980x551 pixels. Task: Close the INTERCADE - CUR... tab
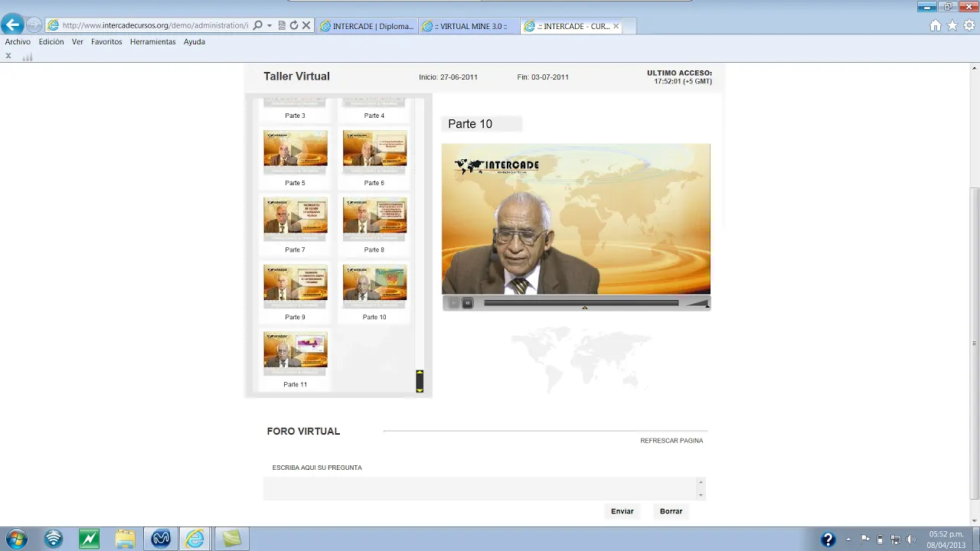pyautogui.click(x=616, y=26)
